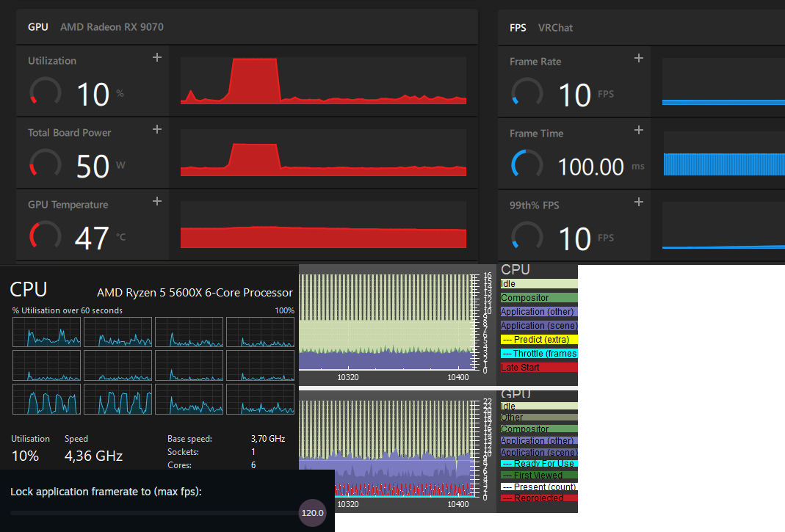Click the Frame Time gauge dial
Screen dimensions: 785x532
click(527, 164)
